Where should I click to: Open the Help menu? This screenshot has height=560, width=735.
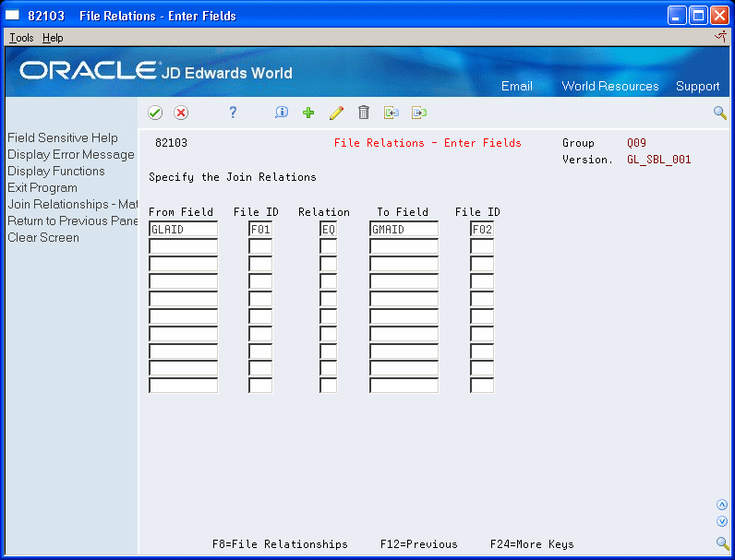(x=53, y=38)
